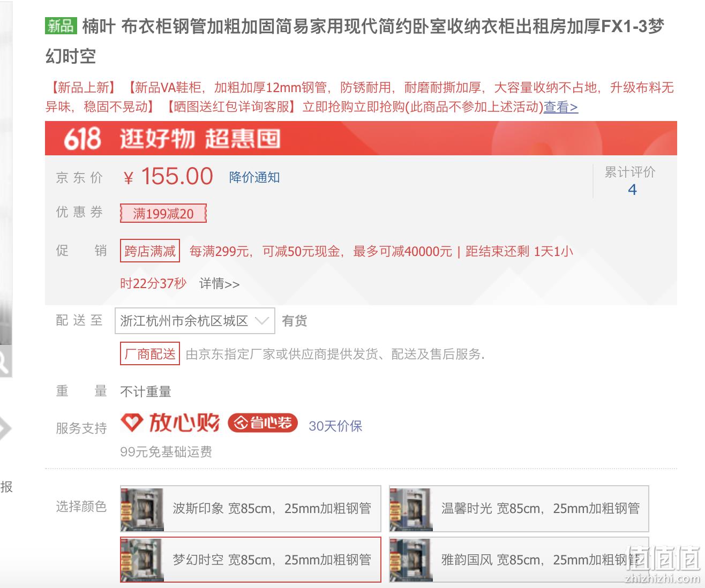
Task: Click the 跨店满减 promotion tag
Action: click(x=150, y=251)
